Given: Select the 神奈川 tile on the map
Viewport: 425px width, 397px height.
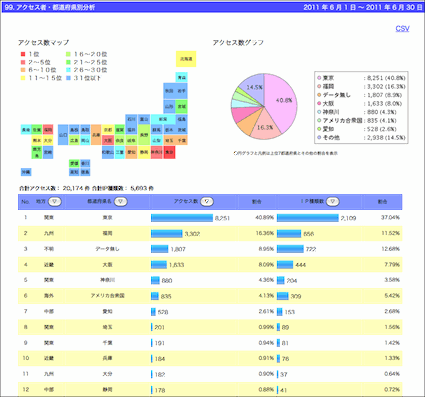Looking at the screenshot, I should (157, 152).
